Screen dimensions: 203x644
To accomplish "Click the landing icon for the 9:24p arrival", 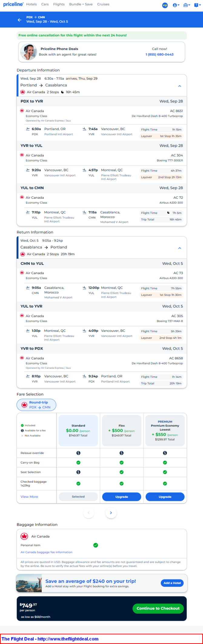I will [85, 376].
